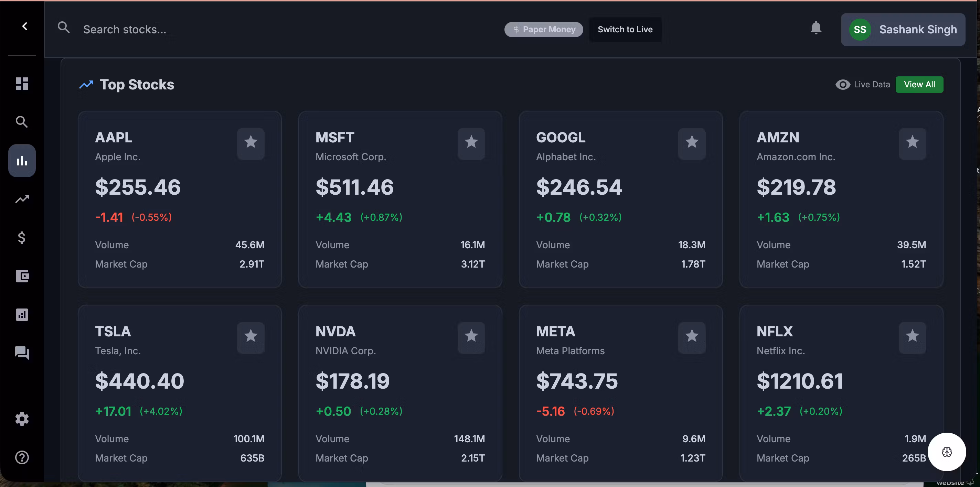Screen dimensions: 980x487
Task: Open the chat messages icon in sidebar
Action: coord(22,353)
